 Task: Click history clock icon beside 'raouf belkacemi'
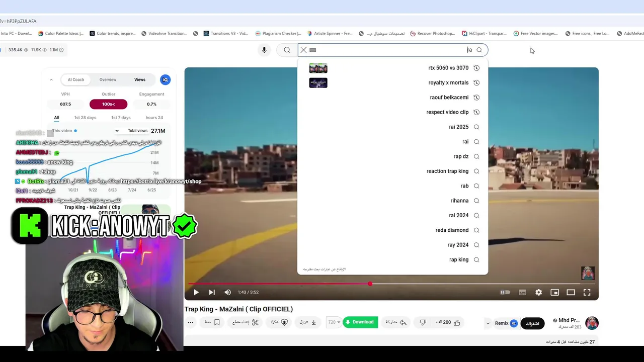click(x=476, y=98)
